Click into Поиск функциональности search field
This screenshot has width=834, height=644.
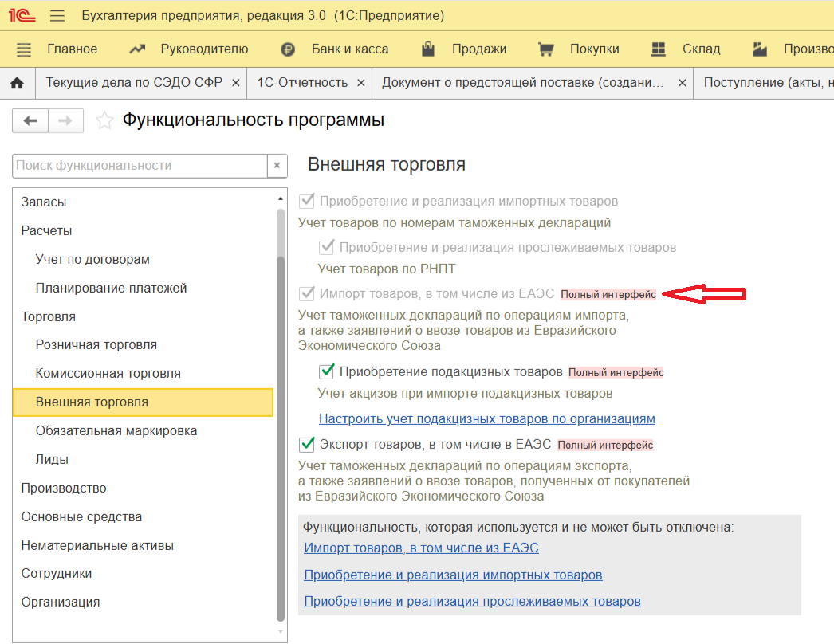click(x=140, y=166)
